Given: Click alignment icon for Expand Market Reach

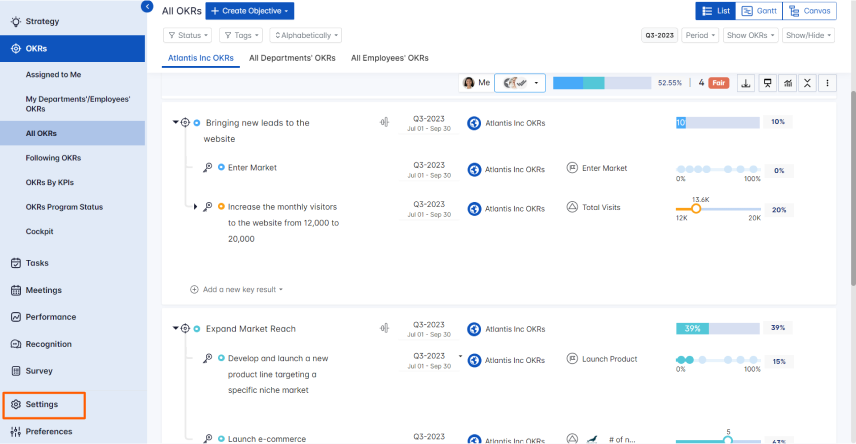Looking at the screenshot, I should pos(384,328).
